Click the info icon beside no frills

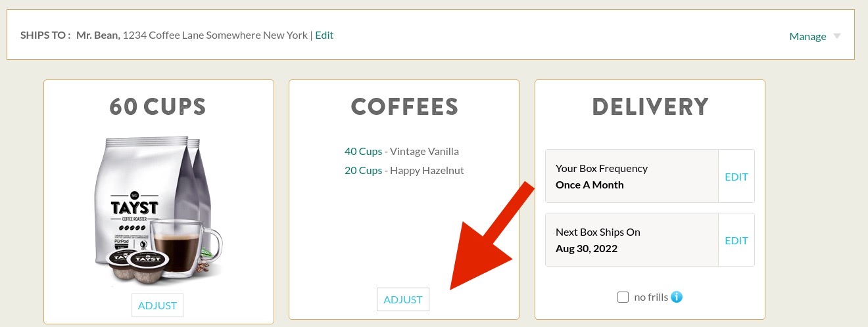pos(677,297)
